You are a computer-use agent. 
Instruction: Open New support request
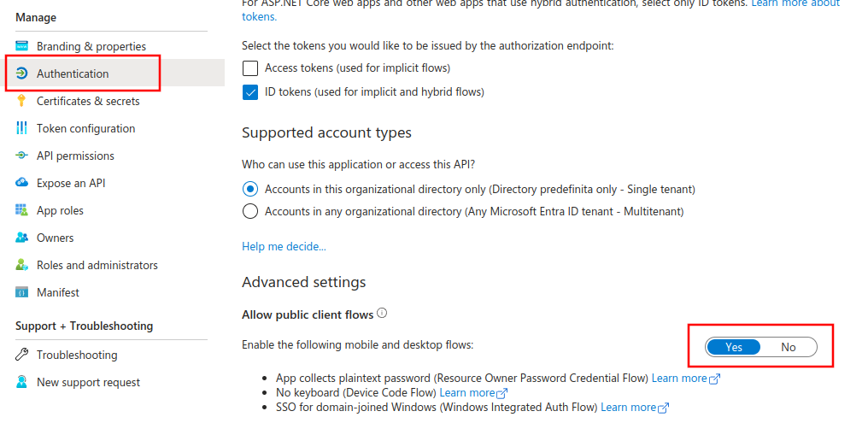(x=88, y=382)
